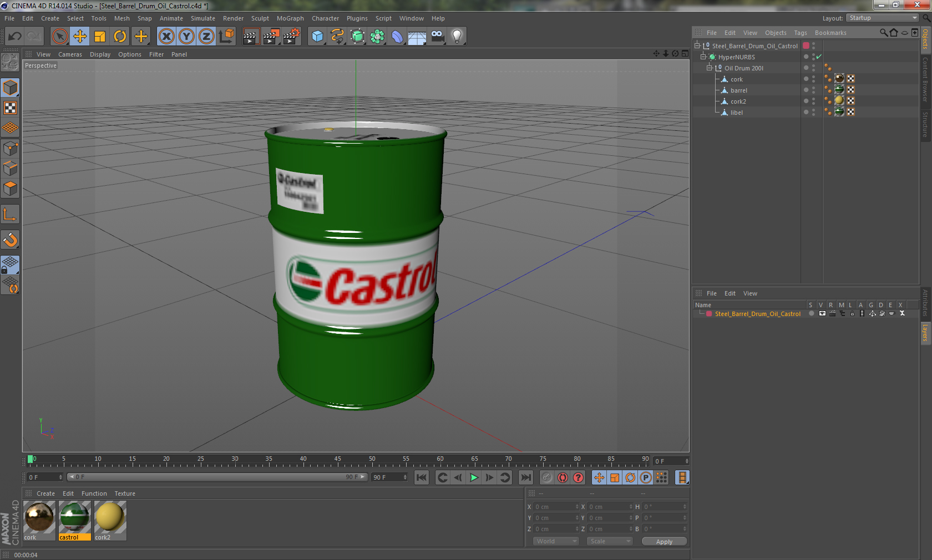Switch to Edges mode
The image size is (932, 560).
point(11,168)
